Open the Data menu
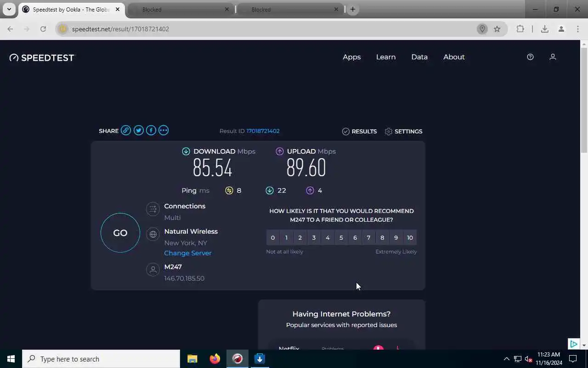The width and height of the screenshot is (588, 368). tap(419, 57)
